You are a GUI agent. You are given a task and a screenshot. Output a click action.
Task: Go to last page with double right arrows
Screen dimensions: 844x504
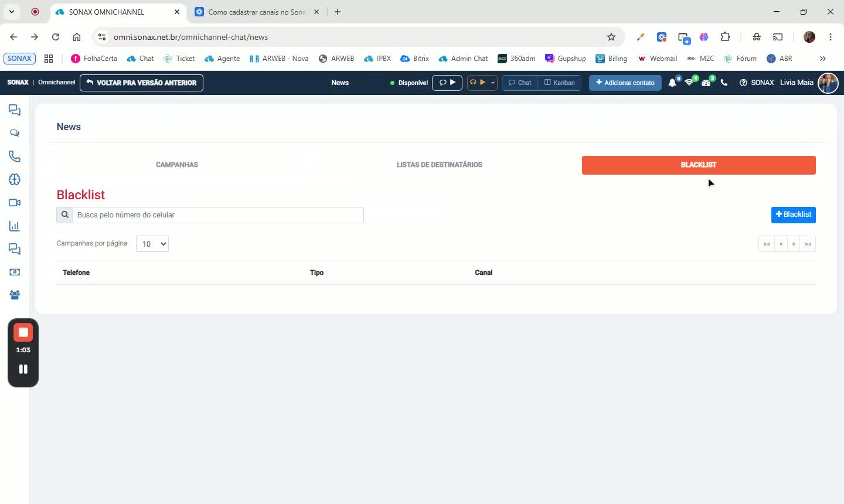pyautogui.click(x=808, y=244)
